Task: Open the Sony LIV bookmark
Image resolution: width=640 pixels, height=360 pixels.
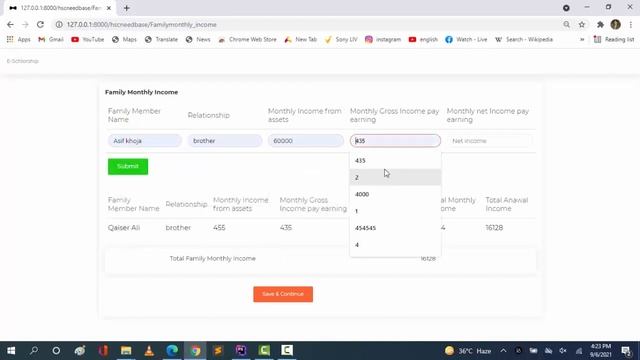Action: pos(341,40)
